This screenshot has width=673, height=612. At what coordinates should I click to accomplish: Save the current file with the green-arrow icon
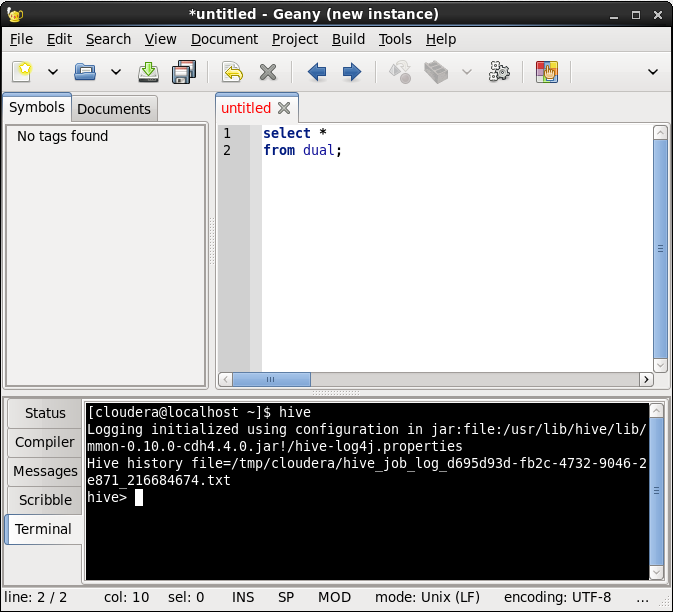tap(149, 72)
